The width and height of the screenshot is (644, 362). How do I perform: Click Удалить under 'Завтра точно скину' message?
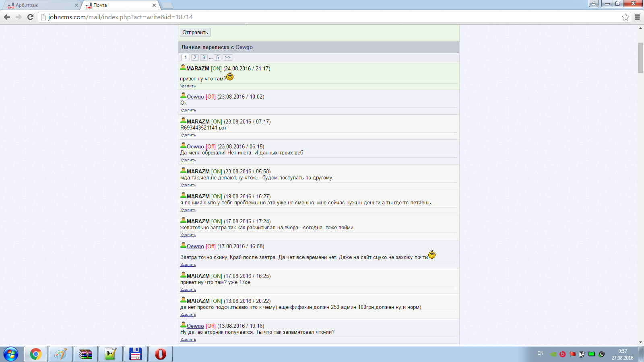coord(188,265)
